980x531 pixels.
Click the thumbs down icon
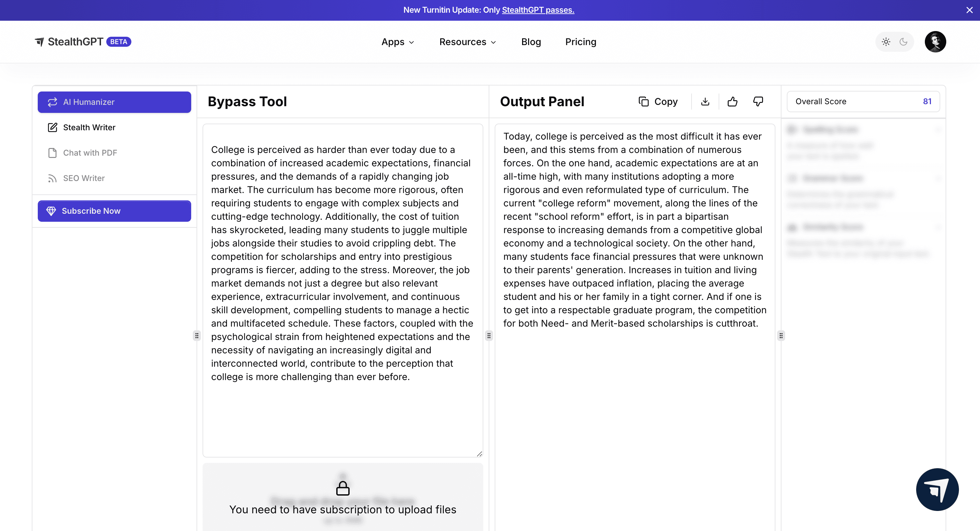point(758,102)
